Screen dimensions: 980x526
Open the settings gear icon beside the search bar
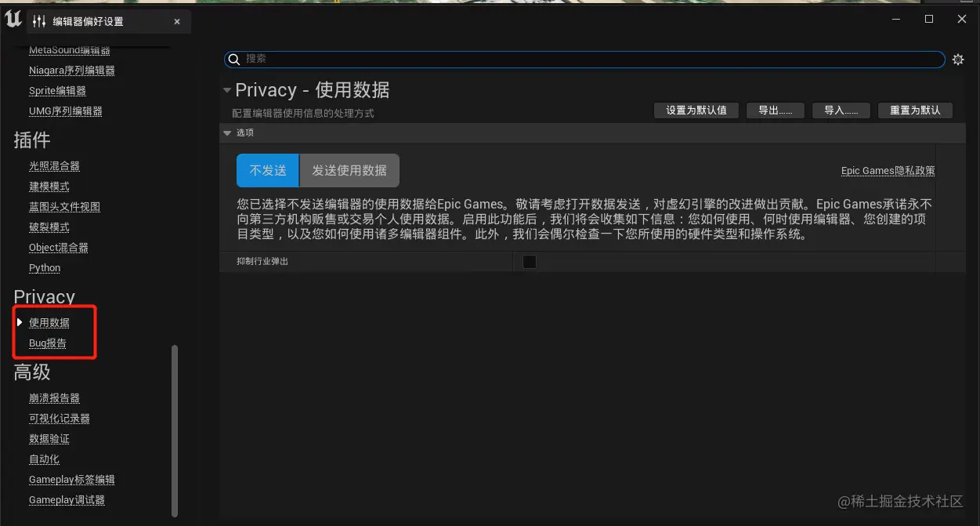click(x=958, y=59)
